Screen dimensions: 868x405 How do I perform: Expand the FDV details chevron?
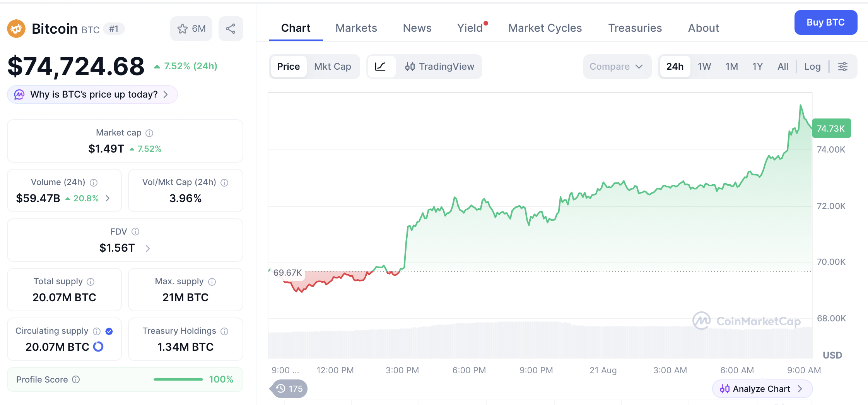point(148,249)
